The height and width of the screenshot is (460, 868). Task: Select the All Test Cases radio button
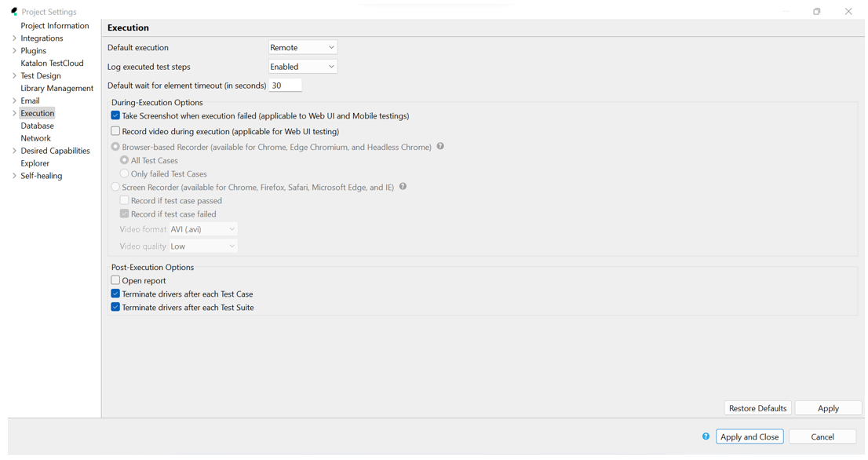(124, 160)
